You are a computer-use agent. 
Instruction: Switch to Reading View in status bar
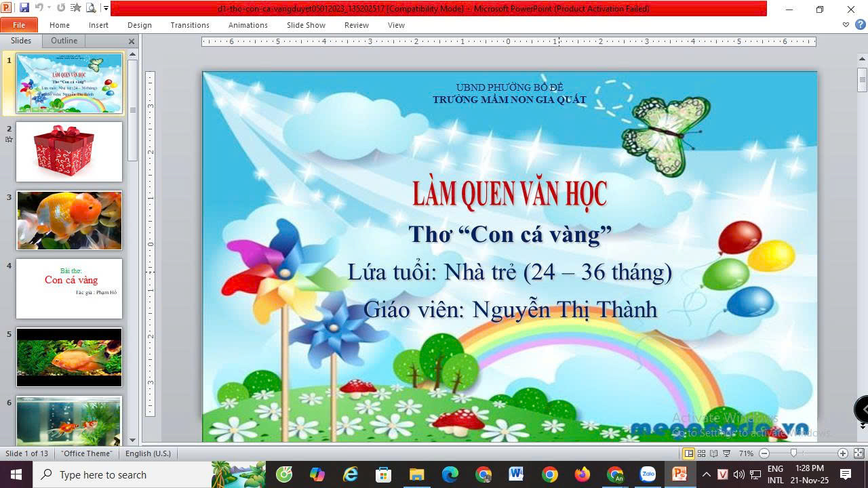coord(714,453)
